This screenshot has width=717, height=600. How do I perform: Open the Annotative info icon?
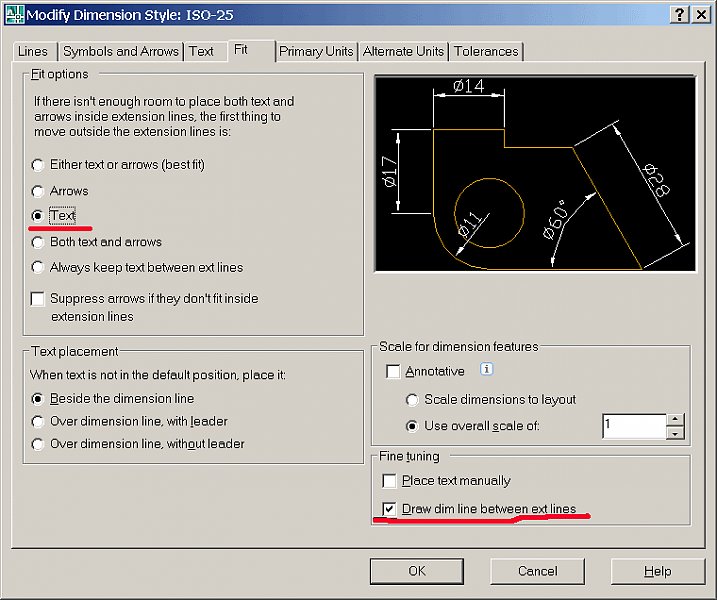pos(487,369)
